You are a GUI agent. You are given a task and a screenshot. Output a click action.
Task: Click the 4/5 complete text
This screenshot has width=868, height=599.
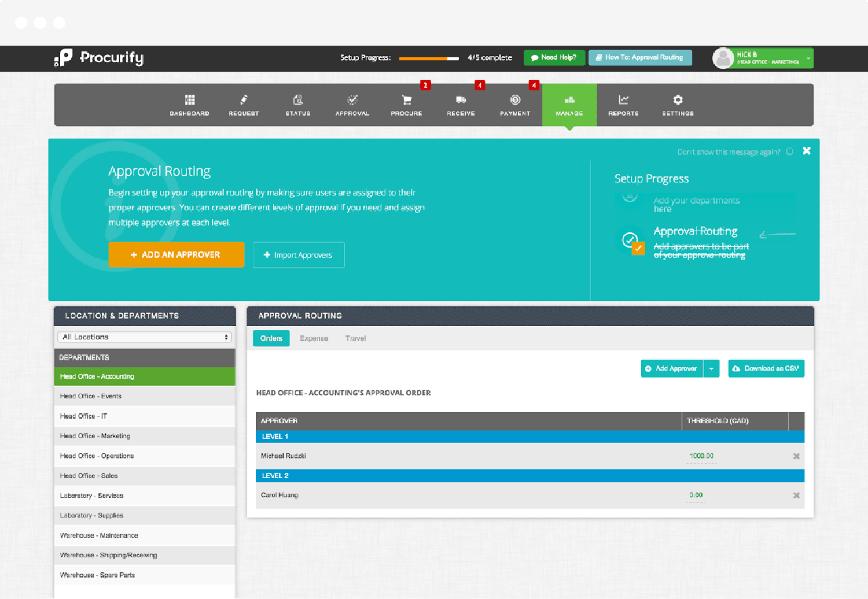coord(490,58)
